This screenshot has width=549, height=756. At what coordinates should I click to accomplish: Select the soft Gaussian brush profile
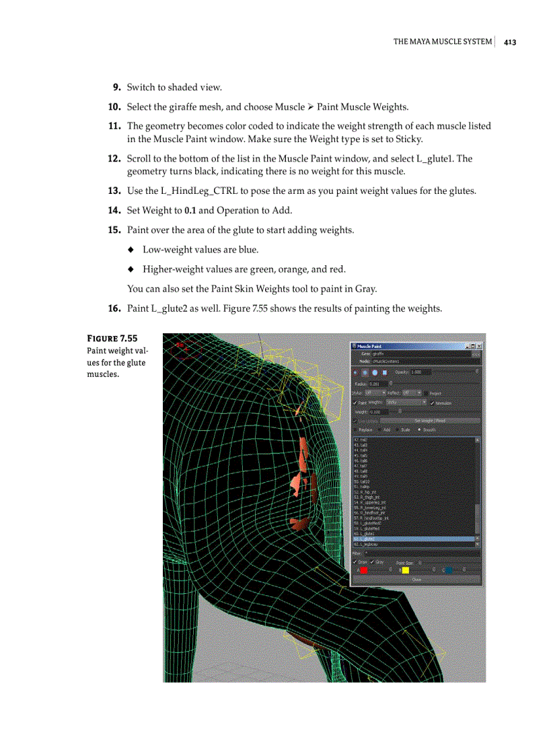click(x=355, y=372)
